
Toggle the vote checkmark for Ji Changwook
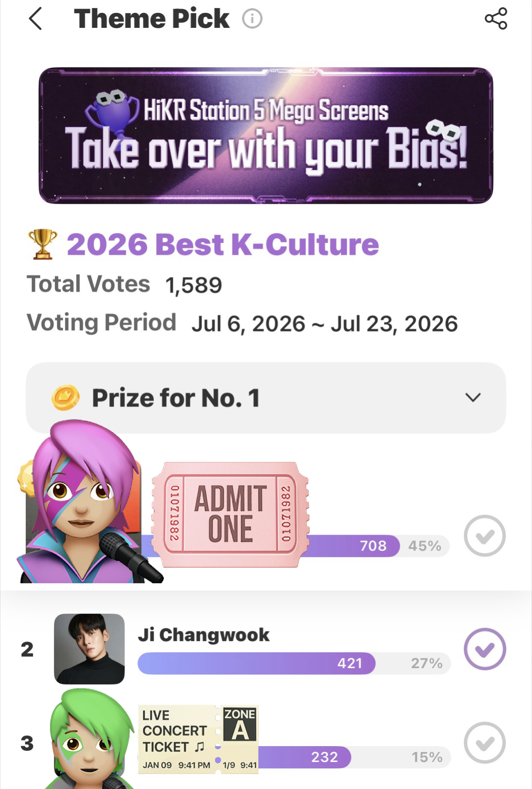484,649
